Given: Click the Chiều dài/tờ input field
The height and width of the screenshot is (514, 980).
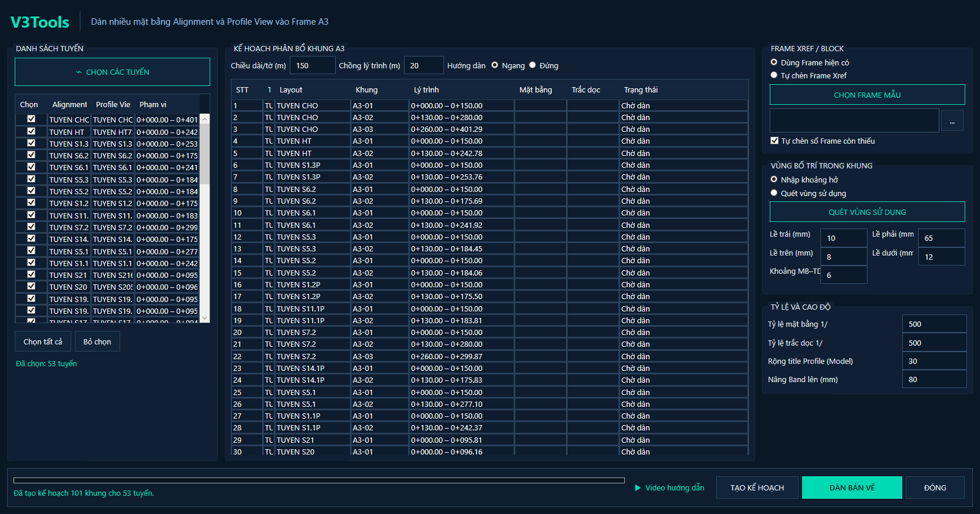Looking at the screenshot, I should 313,65.
